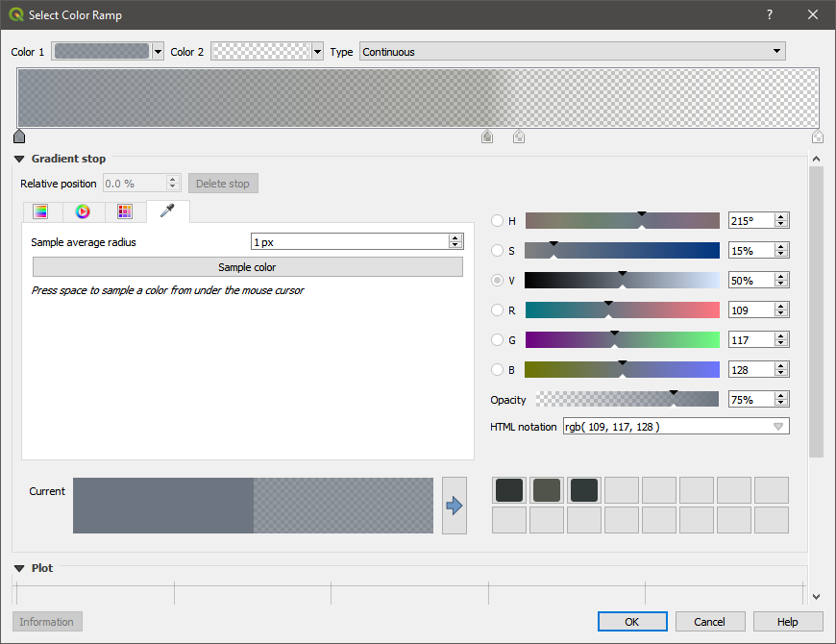Select the H hue radio button
The height and width of the screenshot is (644, 836).
click(497, 221)
